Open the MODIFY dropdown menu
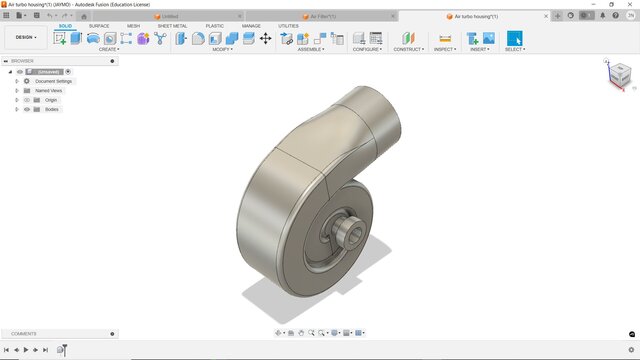The height and width of the screenshot is (360, 640). [x=222, y=49]
